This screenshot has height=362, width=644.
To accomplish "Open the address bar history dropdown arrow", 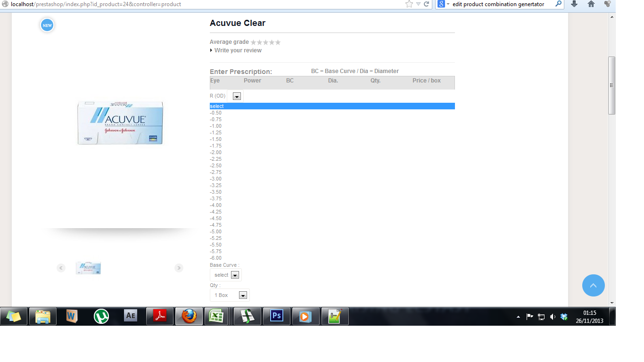I will coord(418,4).
